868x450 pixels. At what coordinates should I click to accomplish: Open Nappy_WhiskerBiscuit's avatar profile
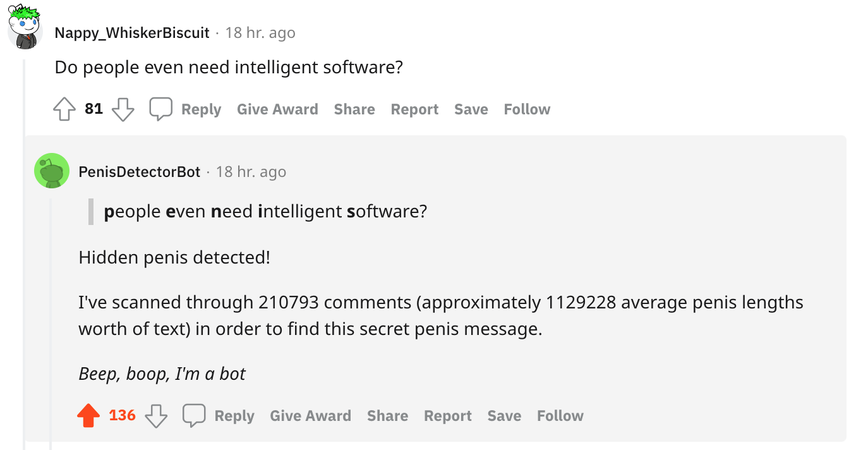24,28
